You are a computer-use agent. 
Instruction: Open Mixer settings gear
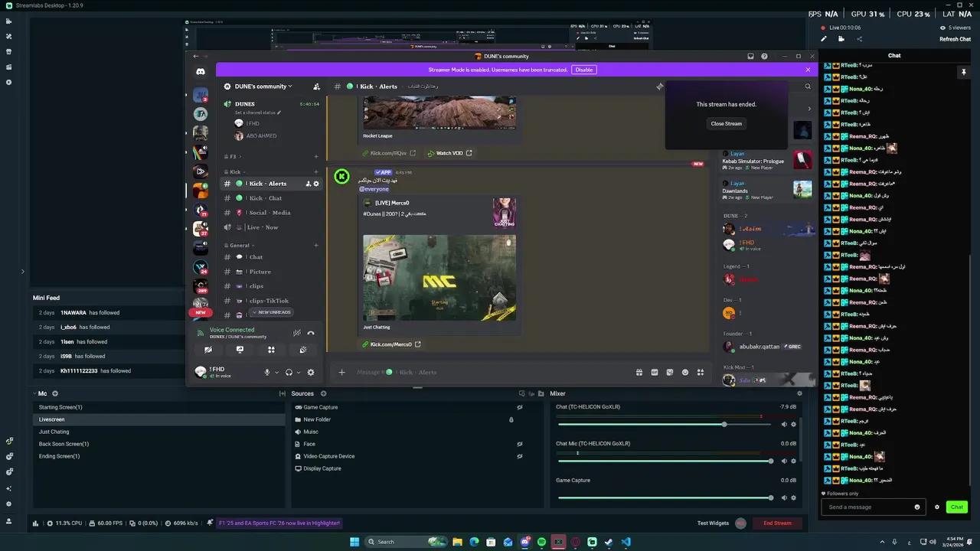click(799, 393)
